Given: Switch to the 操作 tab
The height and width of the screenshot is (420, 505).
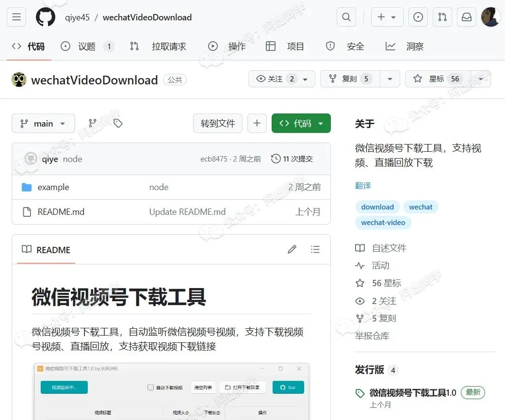Looking at the screenshot, I should pos(227,47).
